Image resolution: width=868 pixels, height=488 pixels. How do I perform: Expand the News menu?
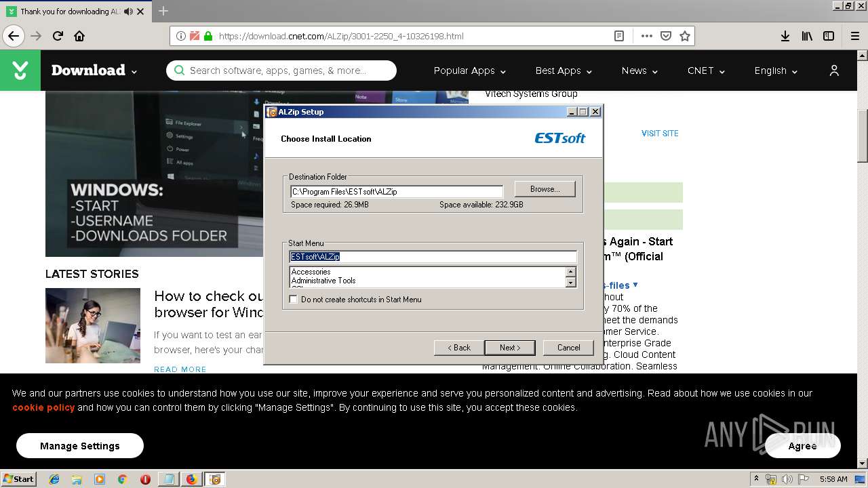tap(639, 70)
